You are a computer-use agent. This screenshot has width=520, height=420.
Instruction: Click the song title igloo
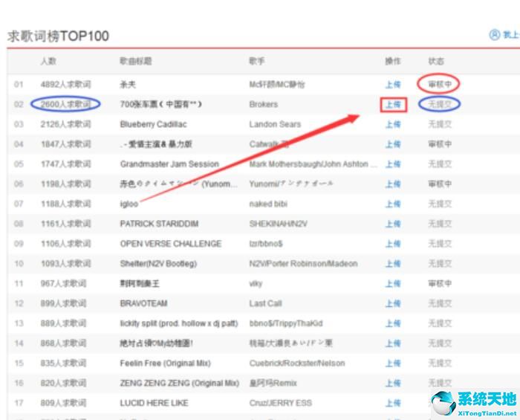point(129,204)
